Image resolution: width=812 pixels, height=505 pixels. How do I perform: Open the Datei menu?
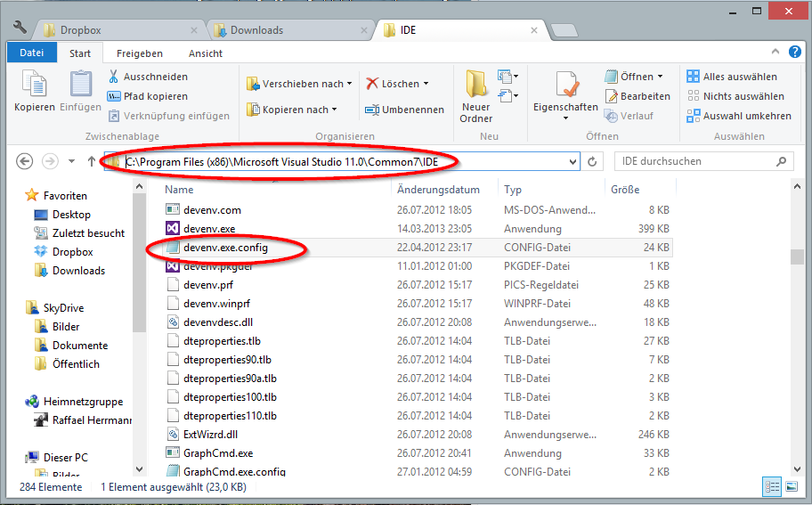[x=31, y=53]
